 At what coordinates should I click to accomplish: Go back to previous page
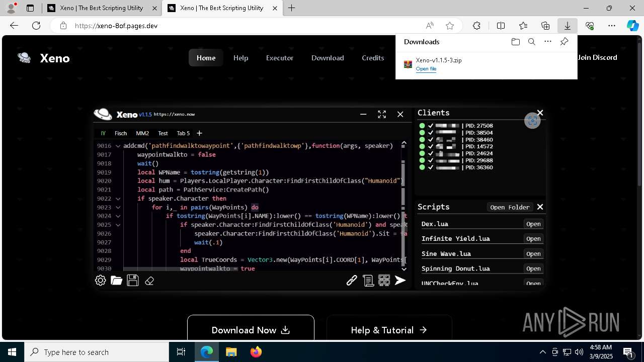(x=14, y=26)
